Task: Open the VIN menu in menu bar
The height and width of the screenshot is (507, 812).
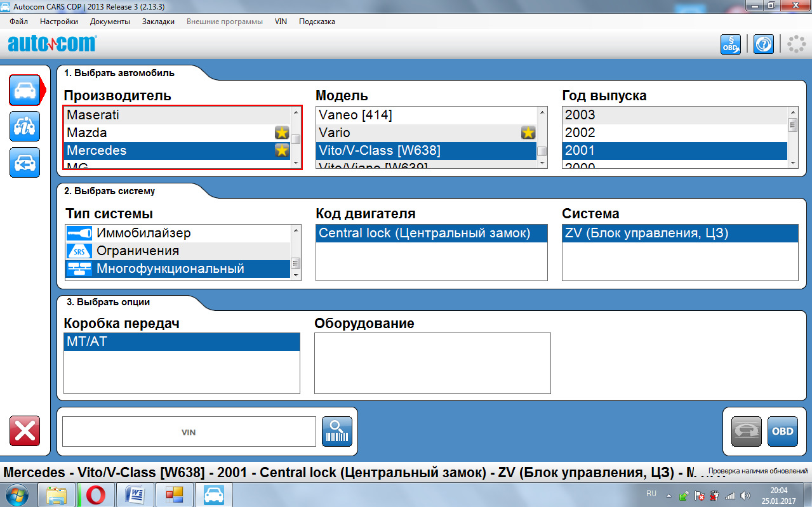Action: pos(280,21)
